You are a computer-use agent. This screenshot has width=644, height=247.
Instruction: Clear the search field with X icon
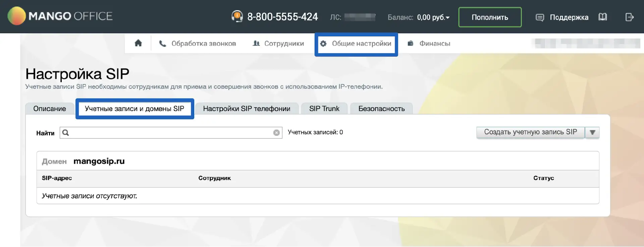276,133
